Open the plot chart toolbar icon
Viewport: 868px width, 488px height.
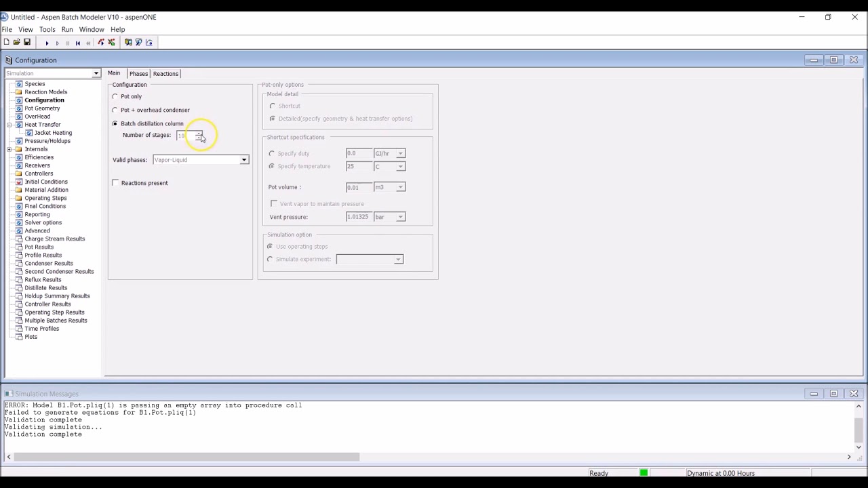pos(149,43)
